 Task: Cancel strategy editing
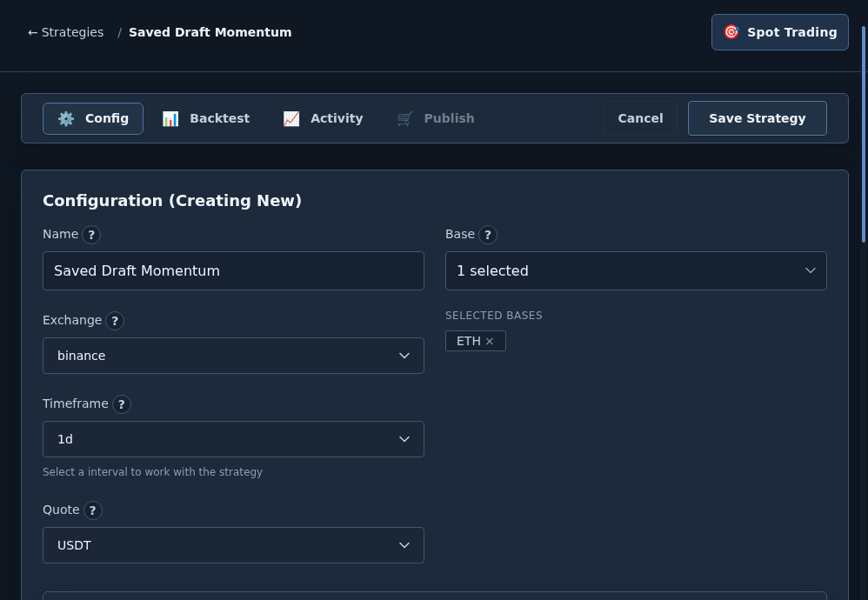tap(640, 118)
